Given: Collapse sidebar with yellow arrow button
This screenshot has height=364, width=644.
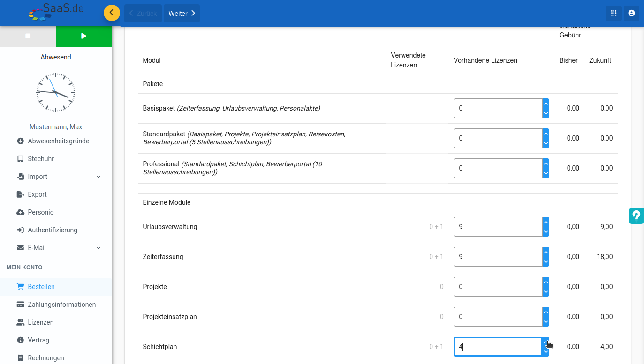Looking at the screenshot, I should point(112,13).
